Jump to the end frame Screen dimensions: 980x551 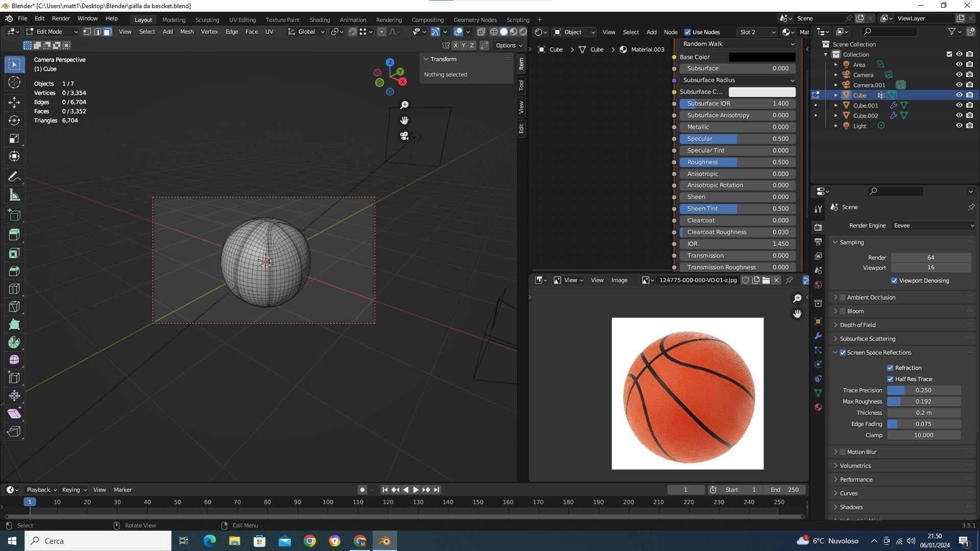pos(436,490)
